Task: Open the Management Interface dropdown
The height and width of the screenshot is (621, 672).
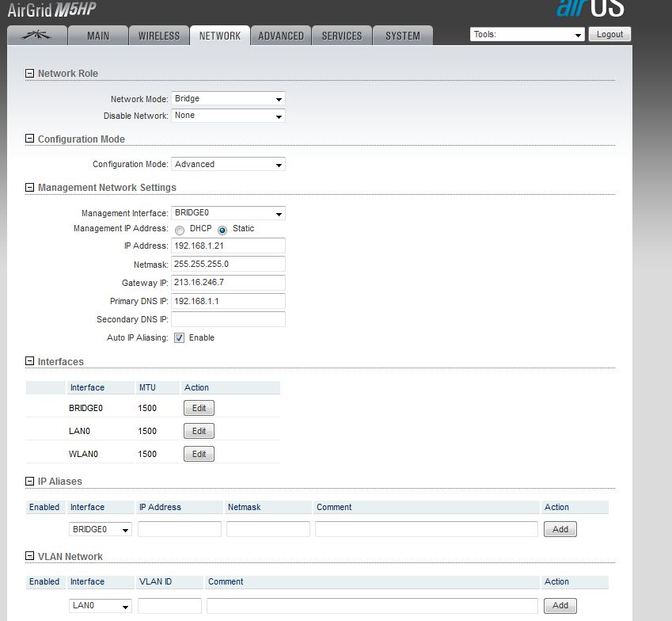Action: tap(228, 213)
